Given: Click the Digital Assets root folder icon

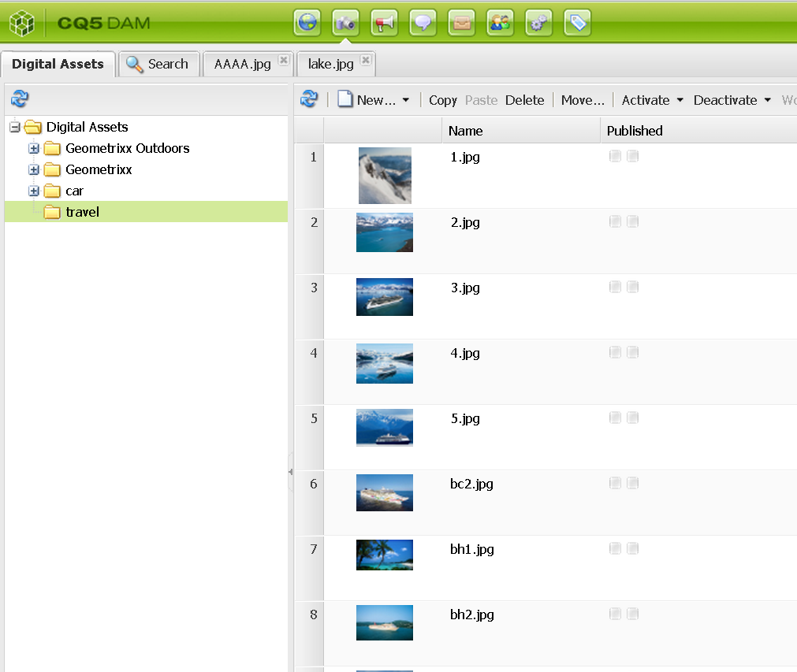Looking at the screenshot, I should (32, 127).
